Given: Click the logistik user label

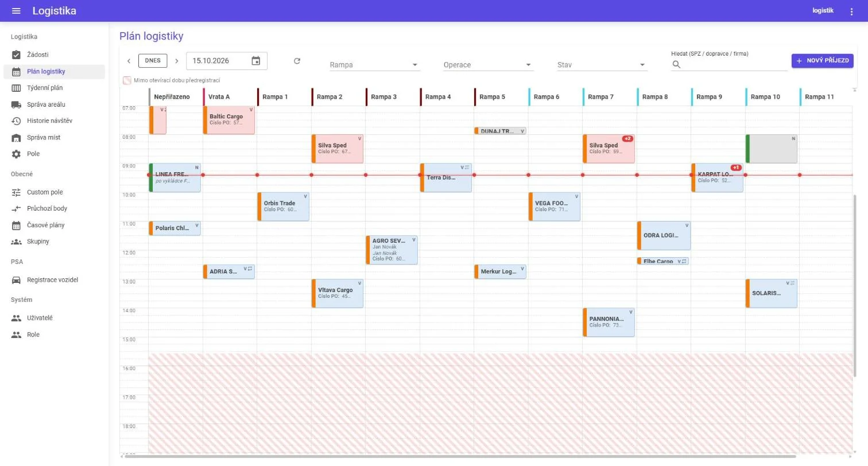Looking at the screenshot, I should click(x=823, y=11).
